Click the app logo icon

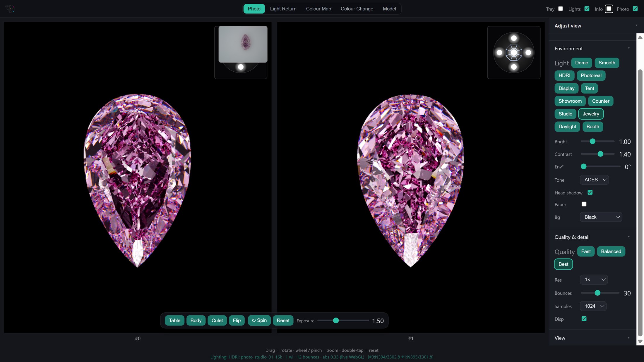point(10,8)
